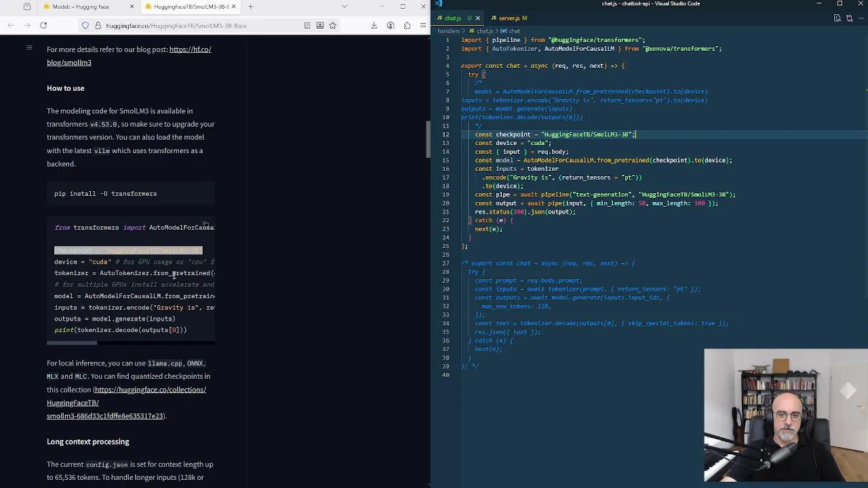868x488 pixels.
Task: Click the open changes icon in VS Code
Action: pos(849,18)
